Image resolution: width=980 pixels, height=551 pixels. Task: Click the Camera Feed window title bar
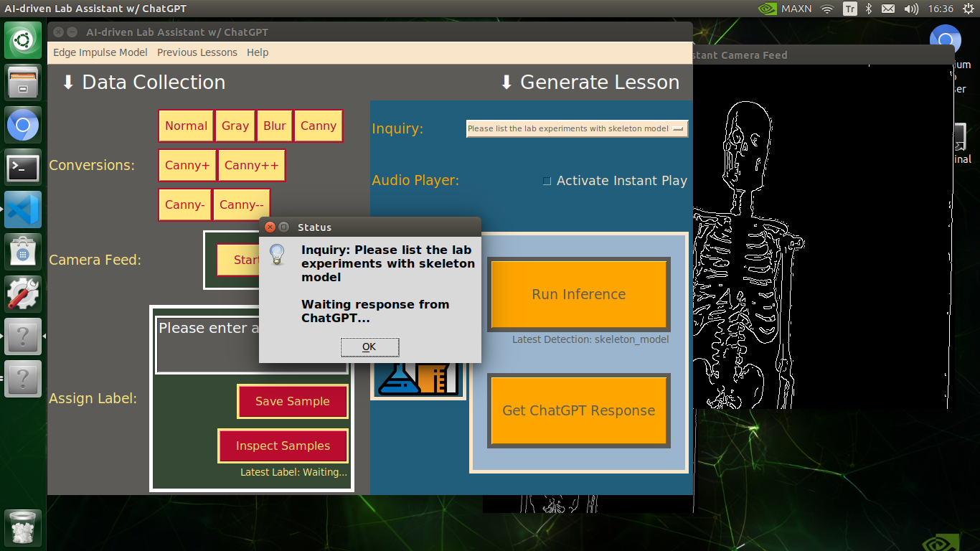point(824,55)
